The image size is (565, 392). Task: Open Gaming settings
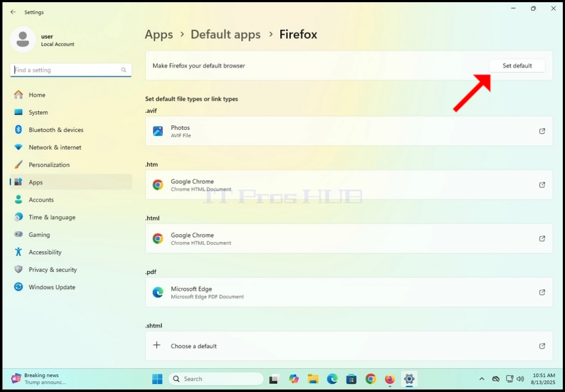[x=71, y=235]
